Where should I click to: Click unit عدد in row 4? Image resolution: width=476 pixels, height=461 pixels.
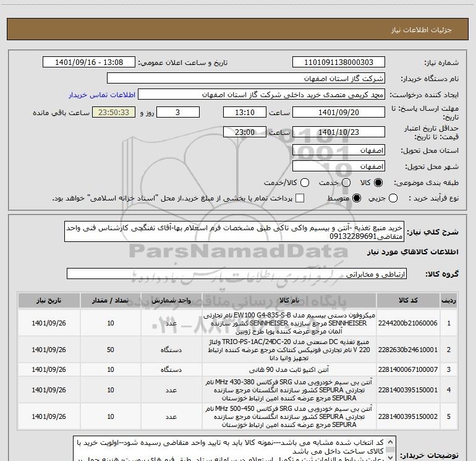(171, 390)
